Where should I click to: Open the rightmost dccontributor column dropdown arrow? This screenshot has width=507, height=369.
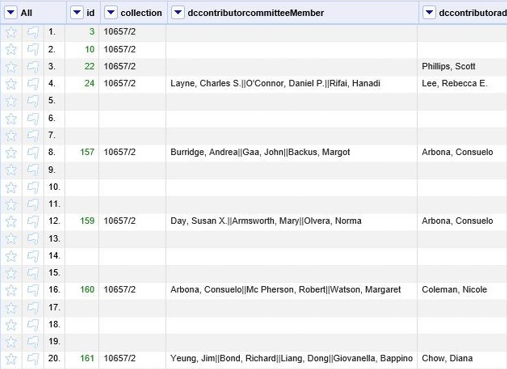pyautogui.click(x=429, y=13)
